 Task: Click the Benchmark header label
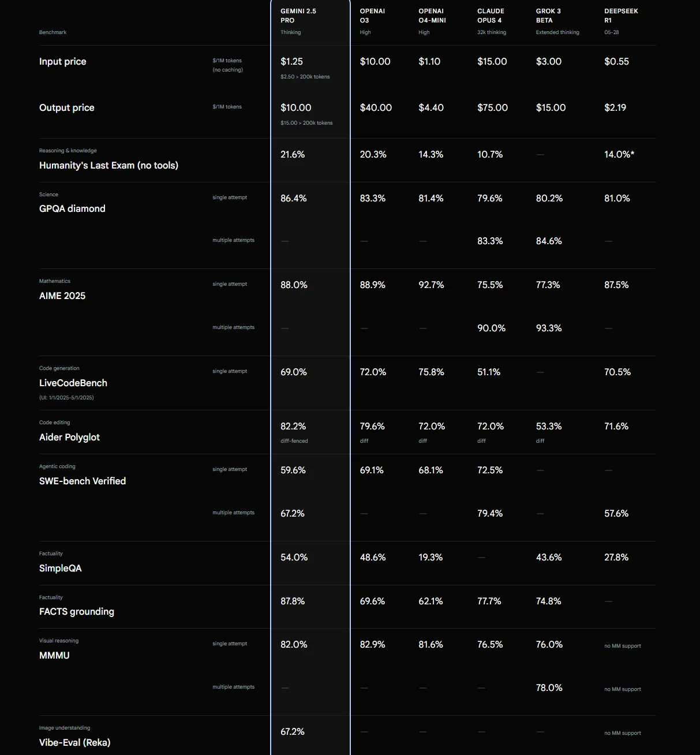53,32
